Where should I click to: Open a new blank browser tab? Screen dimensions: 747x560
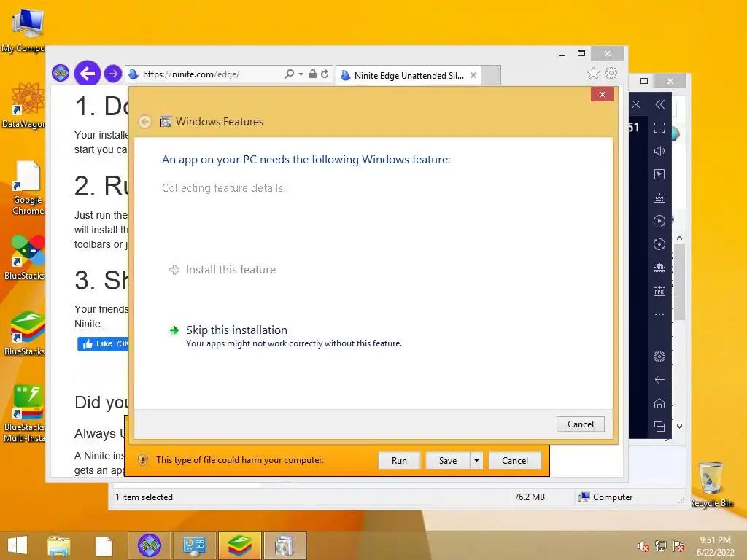coord(491,75)
